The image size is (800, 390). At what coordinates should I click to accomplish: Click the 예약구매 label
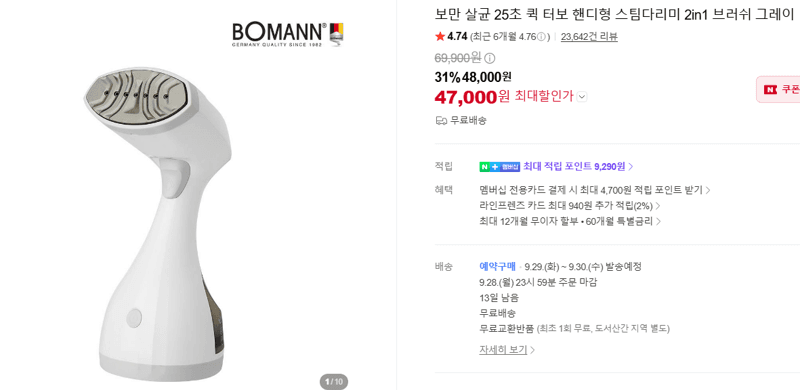[x=497, y=266]
